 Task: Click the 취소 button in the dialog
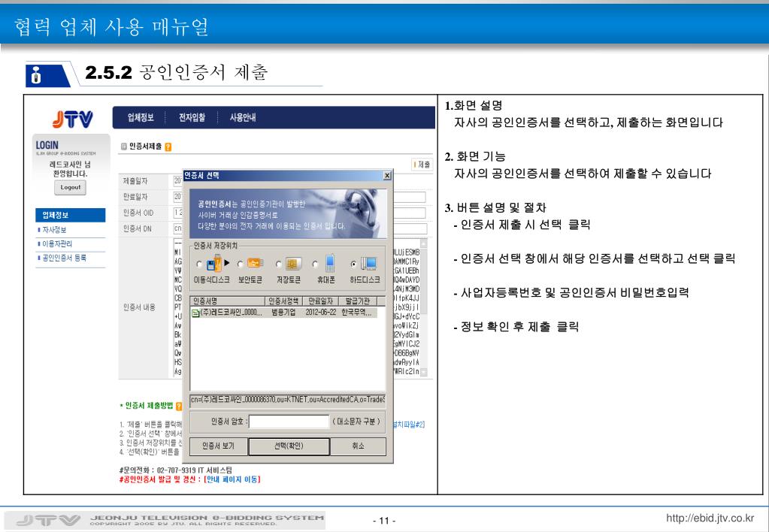358,446
